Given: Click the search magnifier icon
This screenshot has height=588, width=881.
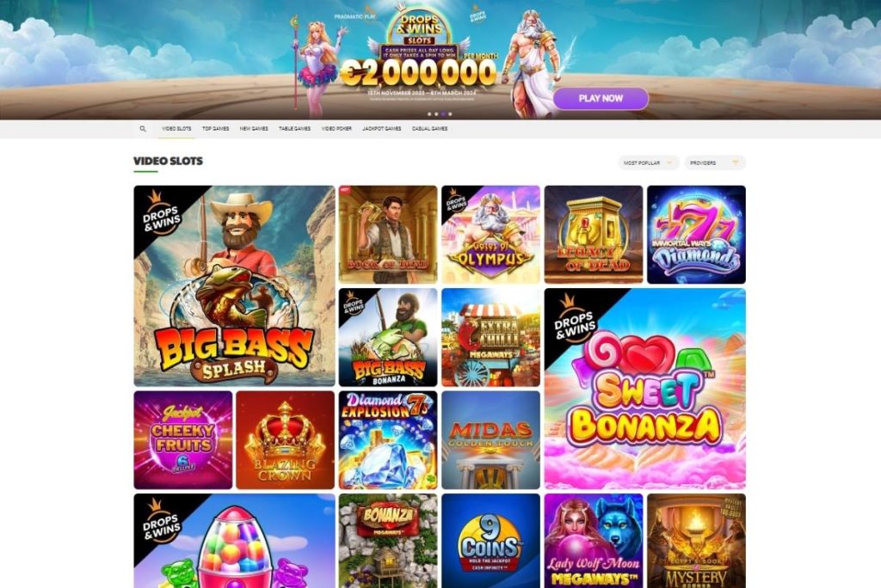Looking at the screenshot, I should point(143,129).
